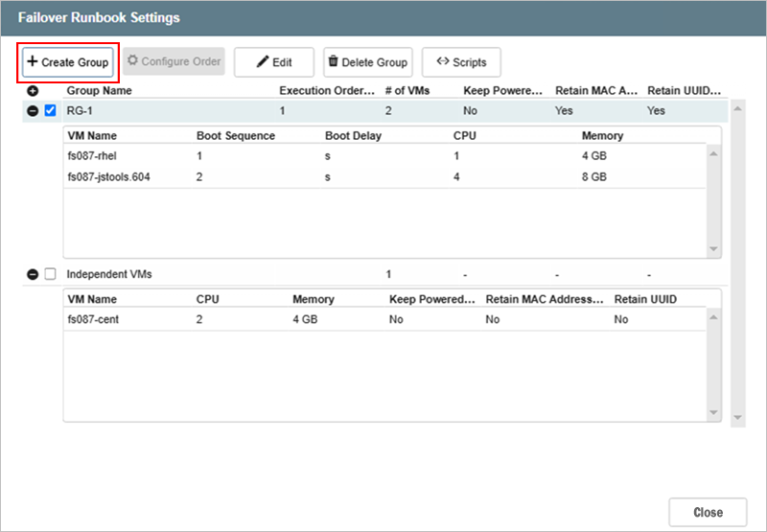The image size is (767, 532).
Task: Click the trash icon on Delete Group
Action: [x=333, y=61]
